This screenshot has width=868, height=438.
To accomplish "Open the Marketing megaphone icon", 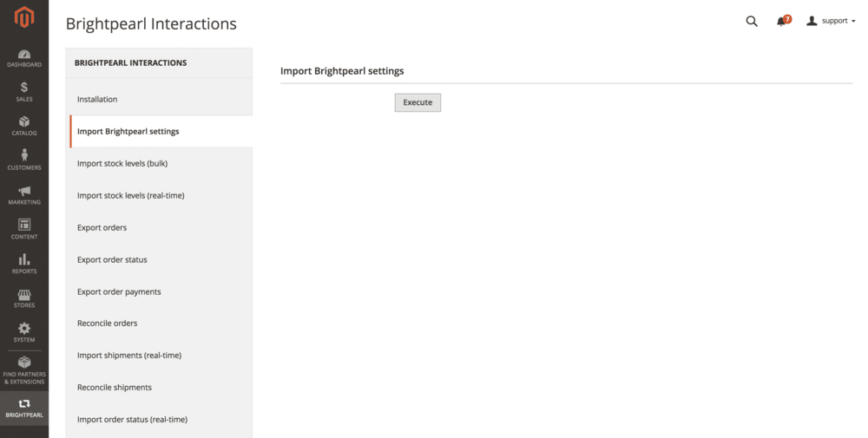I will 24,191.
